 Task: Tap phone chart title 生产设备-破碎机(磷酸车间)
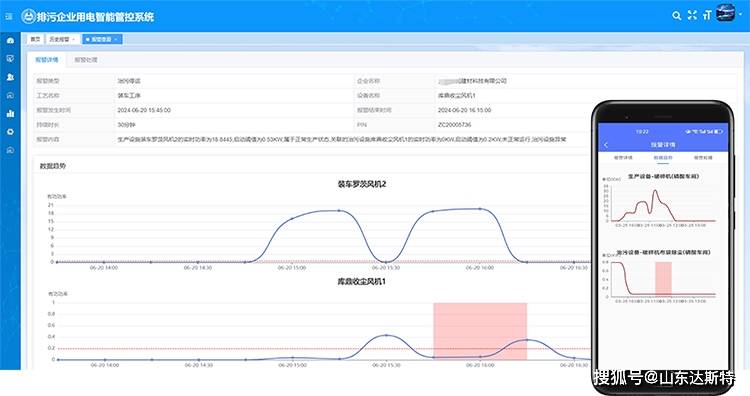(663, 176)
